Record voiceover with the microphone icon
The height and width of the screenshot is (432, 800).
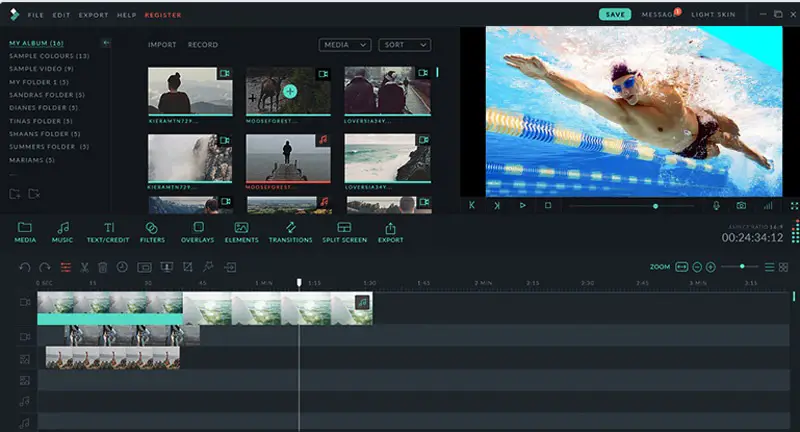click(716, 205)
